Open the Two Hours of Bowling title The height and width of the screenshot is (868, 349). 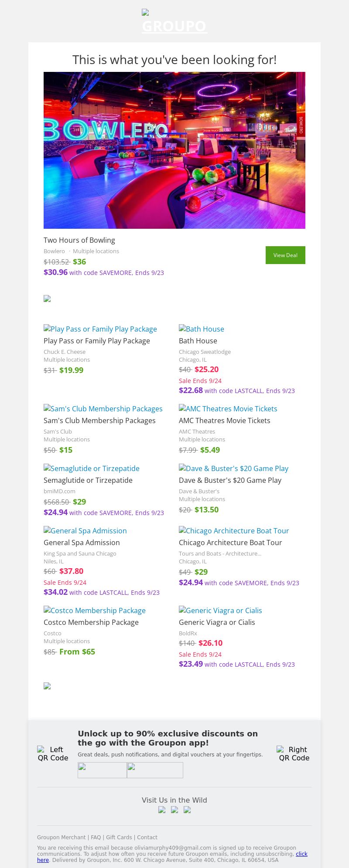click(x=79, y=240)
